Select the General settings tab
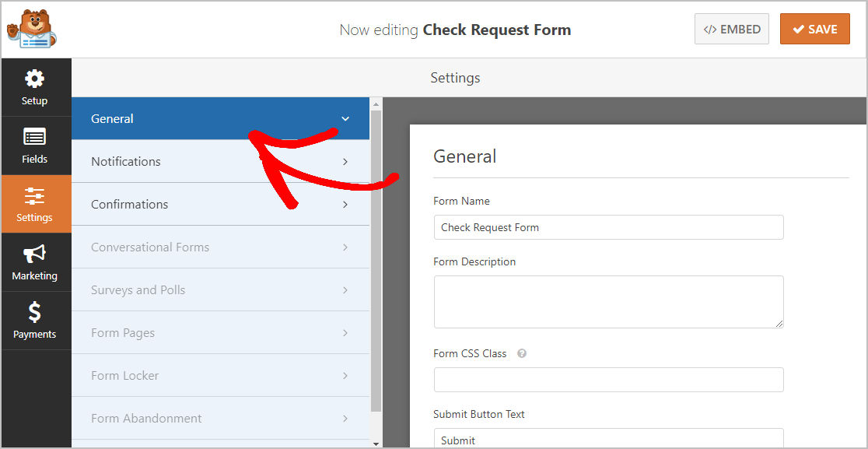The height and width of the screenshot is (449, 868). 220,118
